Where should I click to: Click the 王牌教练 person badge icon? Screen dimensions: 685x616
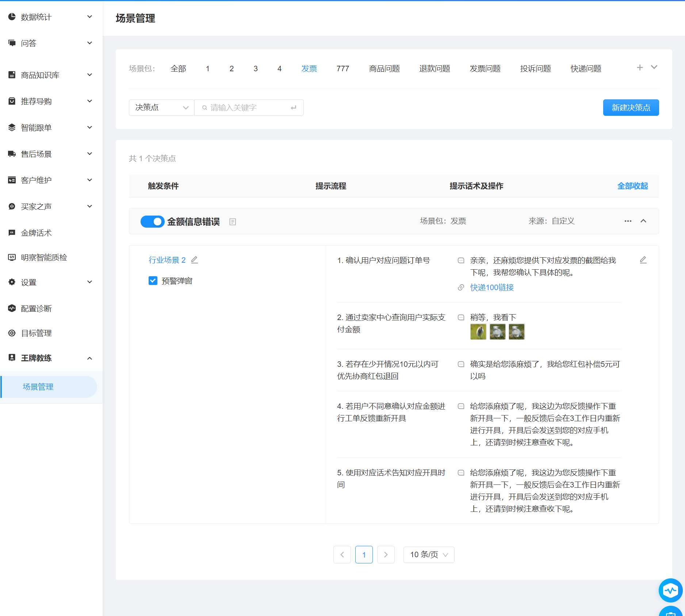[x=12, y=358]
